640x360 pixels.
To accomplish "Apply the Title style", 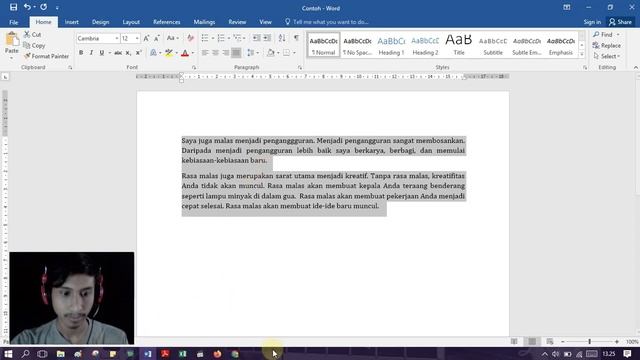I will pos(459,45).
